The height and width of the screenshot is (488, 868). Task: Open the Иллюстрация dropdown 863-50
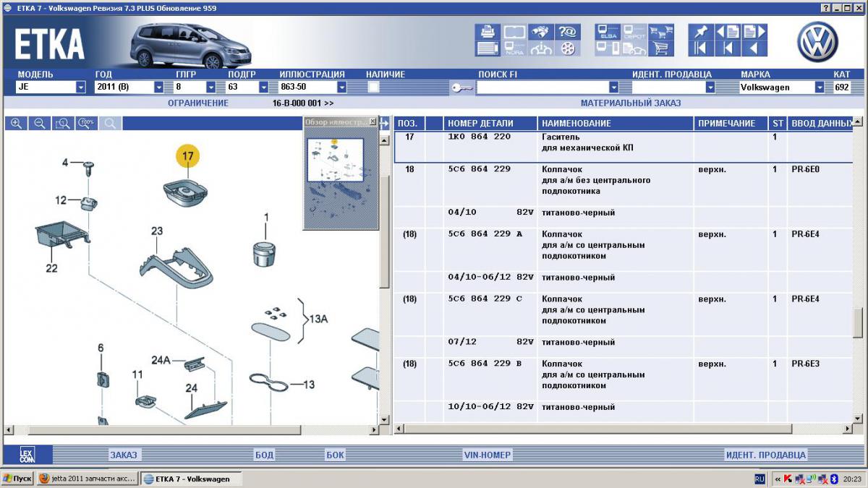[x=341, y=87]
